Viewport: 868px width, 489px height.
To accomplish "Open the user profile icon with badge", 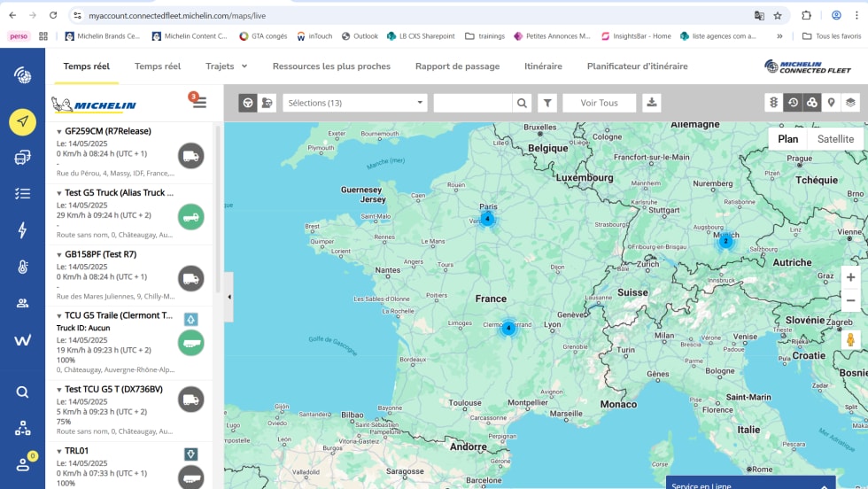I will 23,463.
